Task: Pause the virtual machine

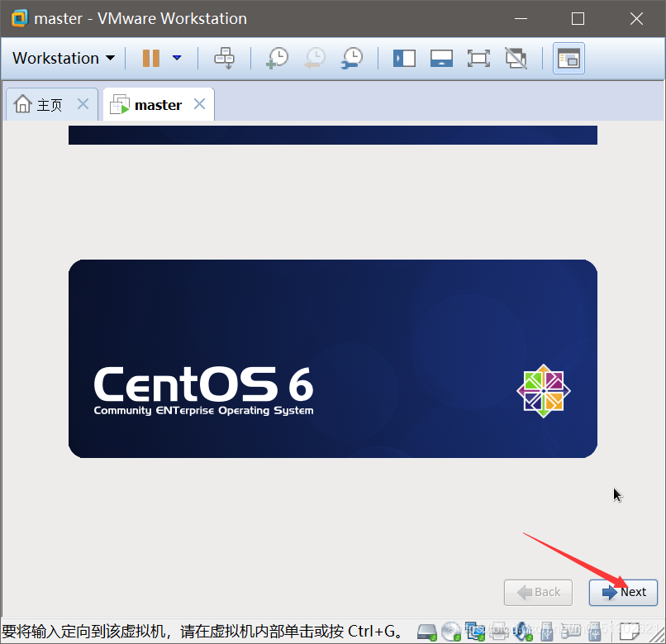Action: click(x=150, y=58)
